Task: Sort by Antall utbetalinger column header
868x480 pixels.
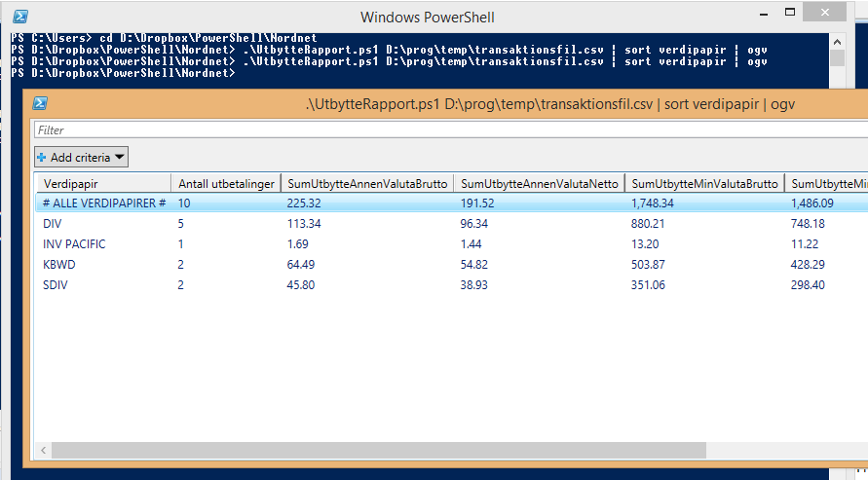Action: (226, 183)
